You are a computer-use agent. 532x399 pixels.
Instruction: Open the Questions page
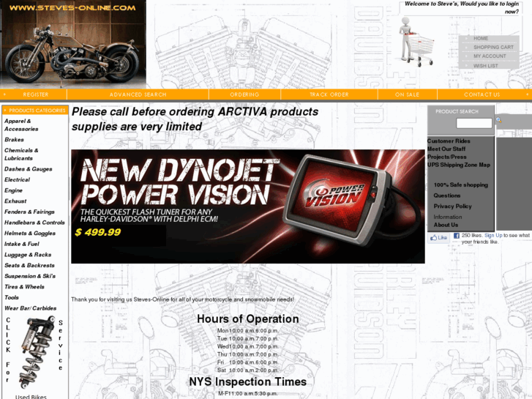click(x=447, y=195)
